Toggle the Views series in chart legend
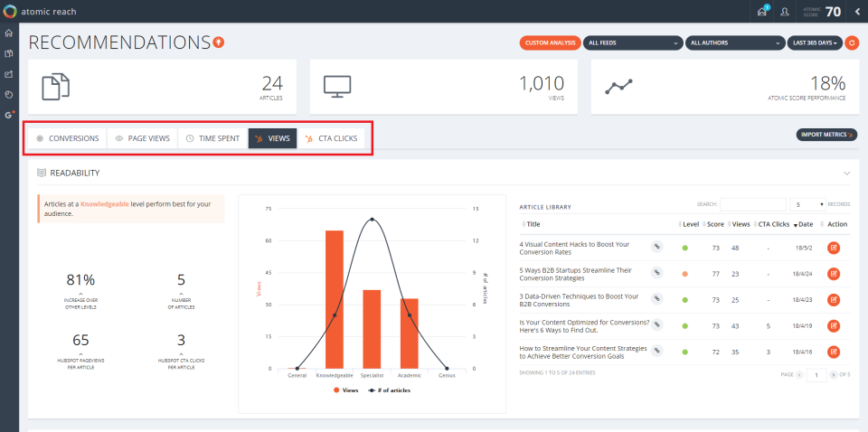Image resolution: width=868 pixels, height=432 pixels. (346, 390)
